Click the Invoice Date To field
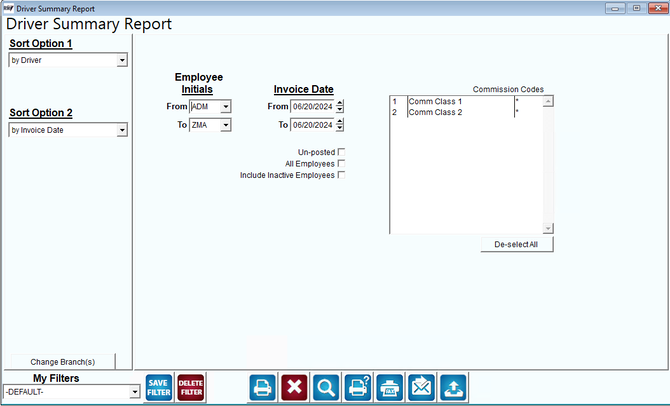The image size is (670, 406). pos(313,125)
